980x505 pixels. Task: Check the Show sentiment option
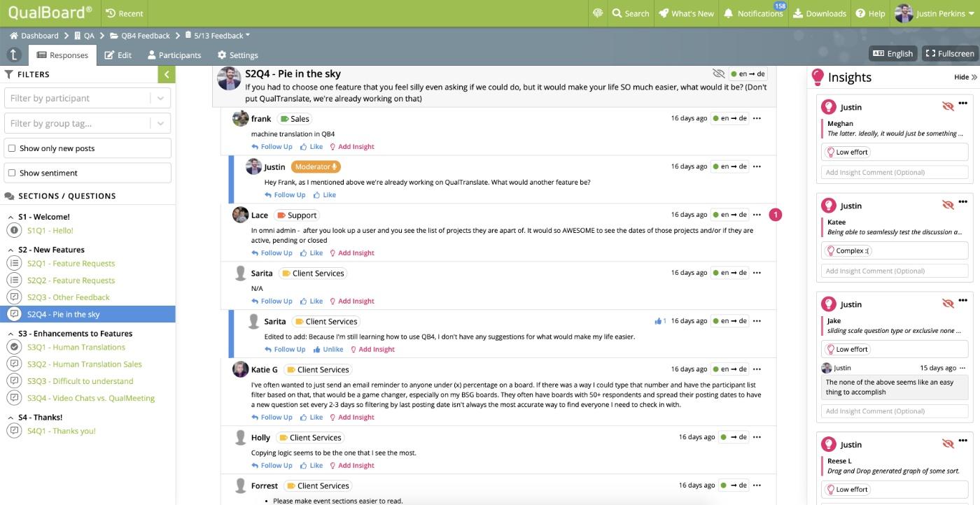point(12,172)
